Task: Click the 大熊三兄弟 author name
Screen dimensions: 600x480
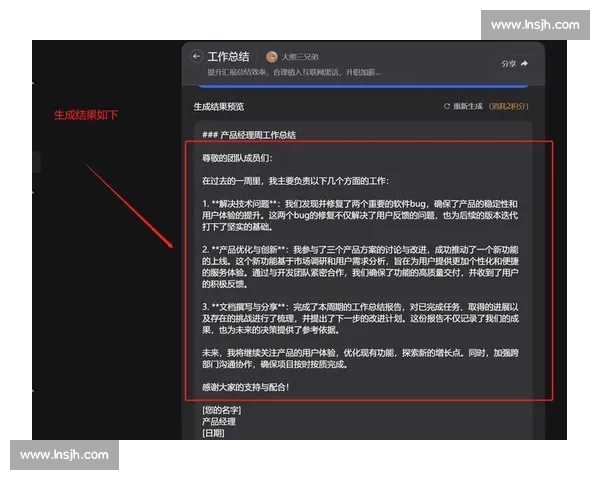Action: [x=300, y=57]
